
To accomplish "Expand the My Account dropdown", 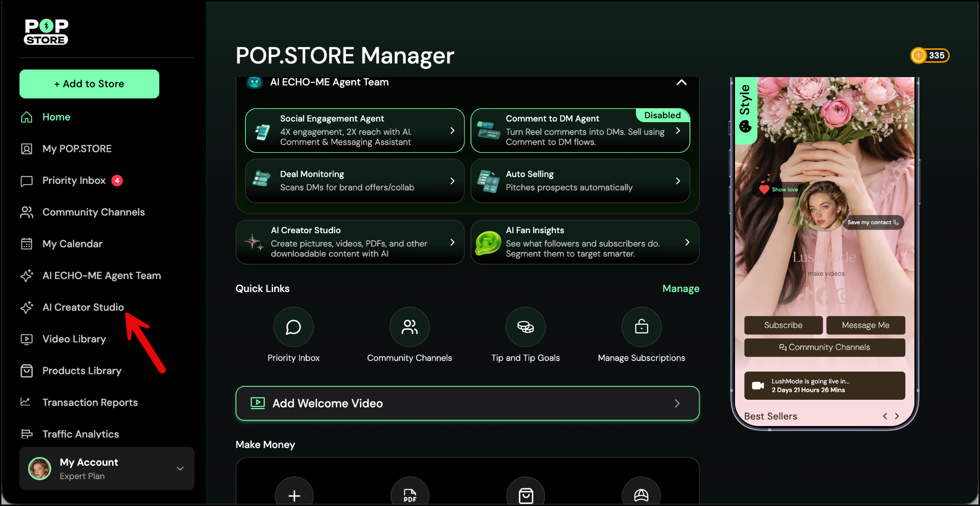I will (x=180, y=469).
